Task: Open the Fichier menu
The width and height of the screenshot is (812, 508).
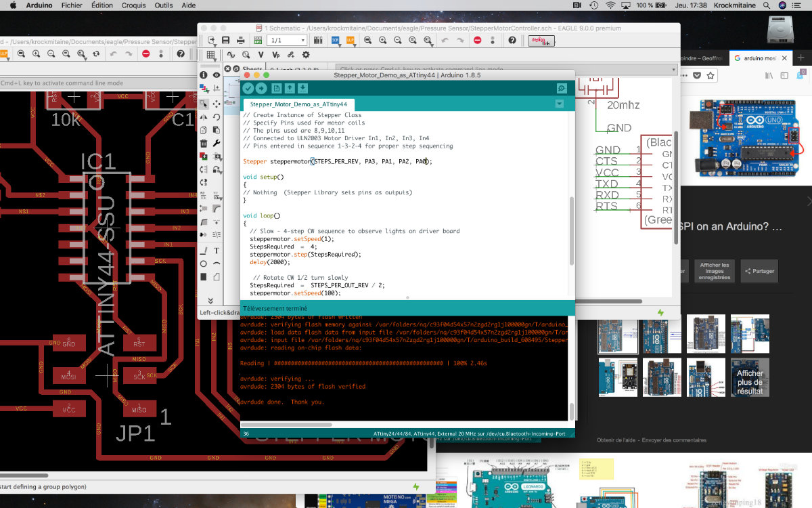Action: (72, 5)
